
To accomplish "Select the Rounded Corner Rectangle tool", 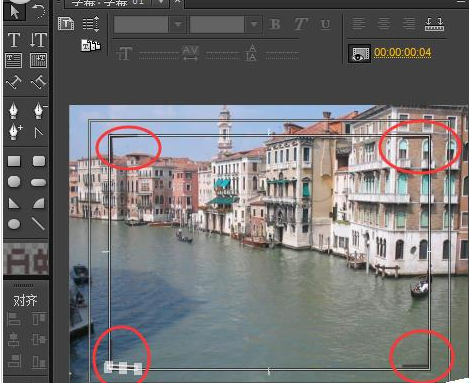I will click(x=39, y=161).
